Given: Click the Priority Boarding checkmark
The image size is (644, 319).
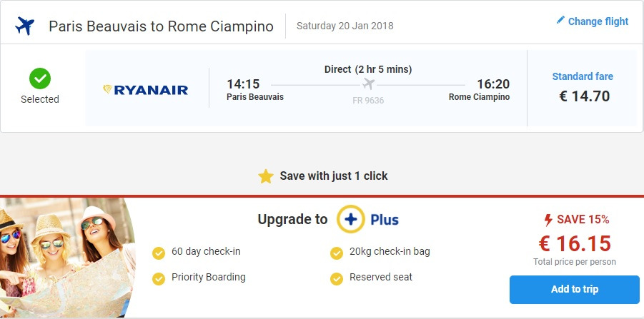Looking at the screenshot, I should pos(159,278).
